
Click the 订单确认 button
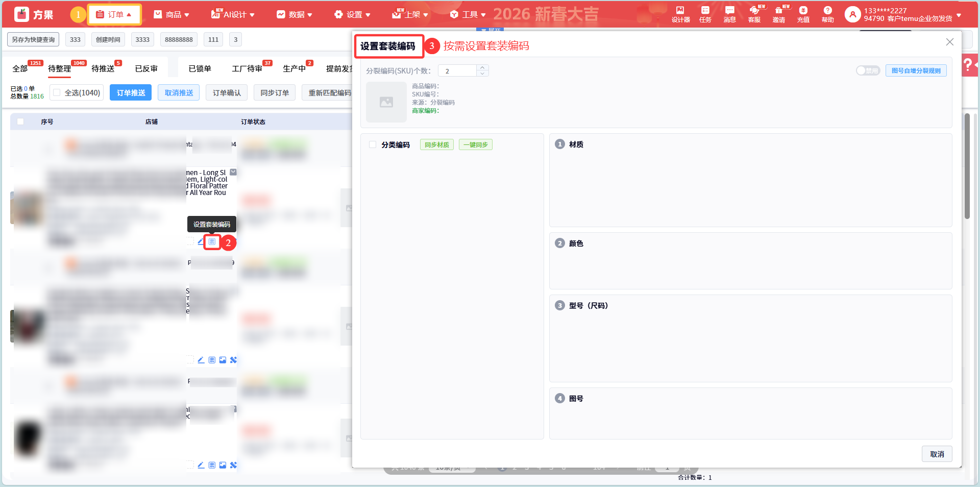pos(227,92)
